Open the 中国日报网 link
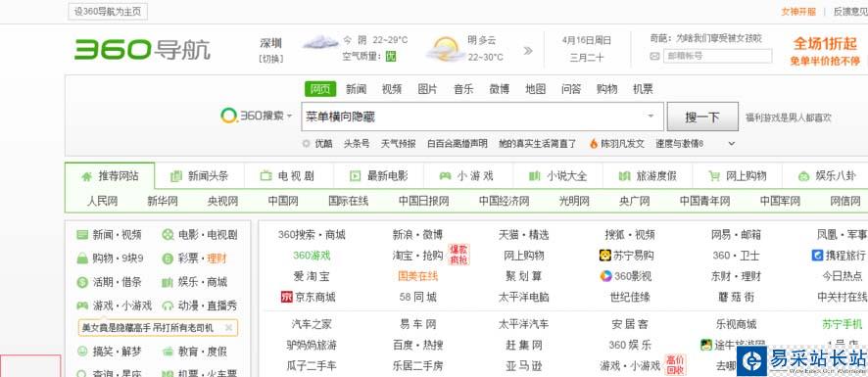868x377 pixels. click(423, 201)
